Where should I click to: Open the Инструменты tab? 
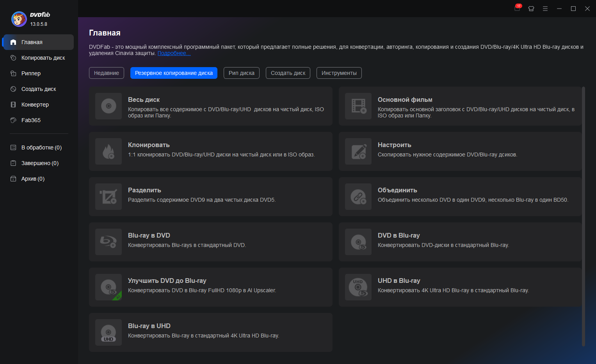[x=339, y=73]
